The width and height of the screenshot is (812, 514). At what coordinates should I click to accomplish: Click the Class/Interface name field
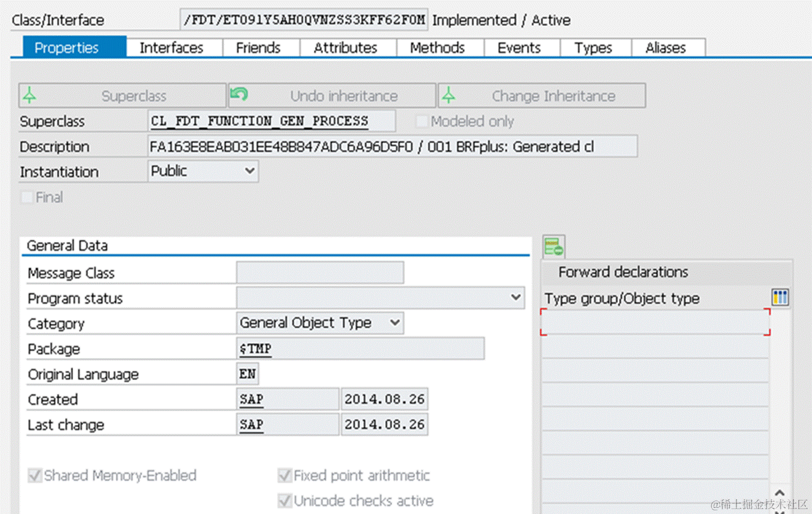click(305, 20)
